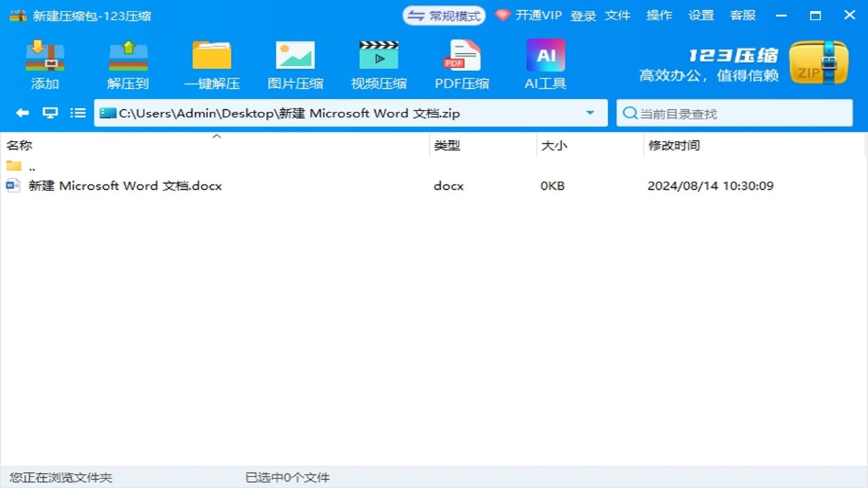Click the 登录 login link
Viewport: 868px width, 488px height.
tap(583, 15)
